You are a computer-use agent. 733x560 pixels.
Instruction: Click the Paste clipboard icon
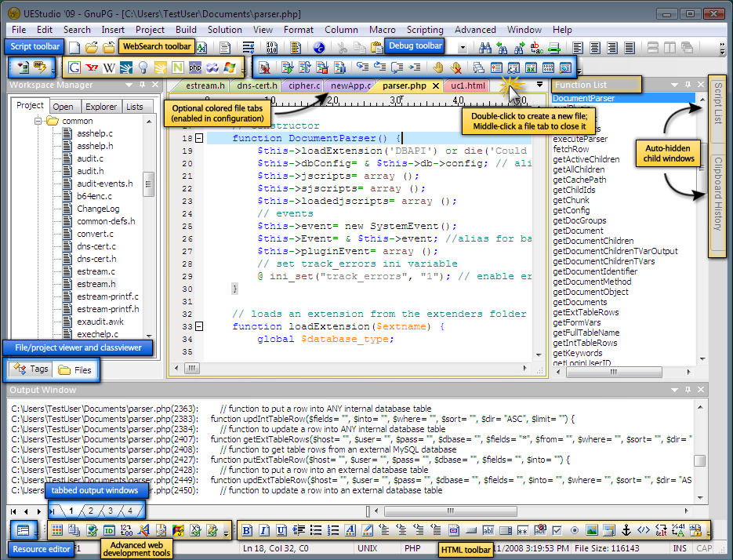pyautogui.click(x=376, y=47)
